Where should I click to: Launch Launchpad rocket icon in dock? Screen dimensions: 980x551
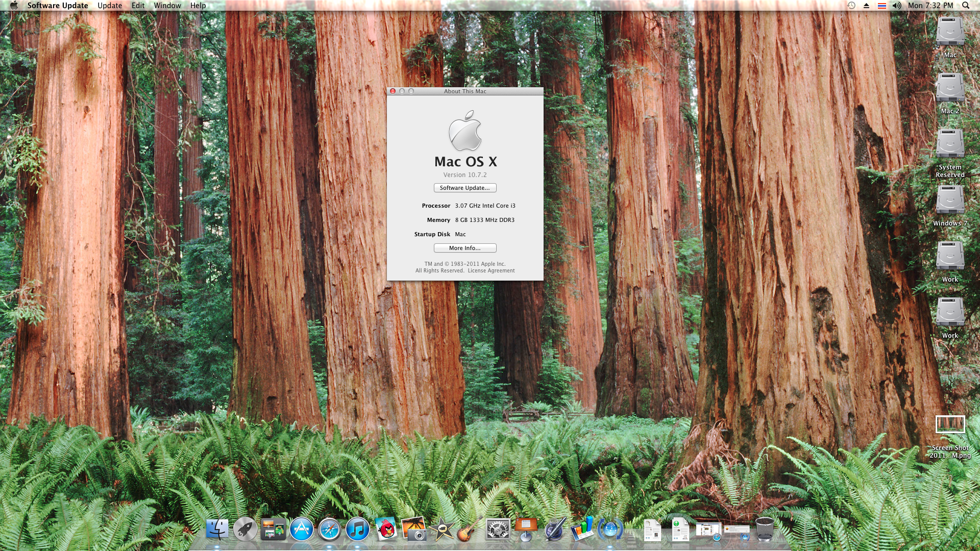coord(246,530)
